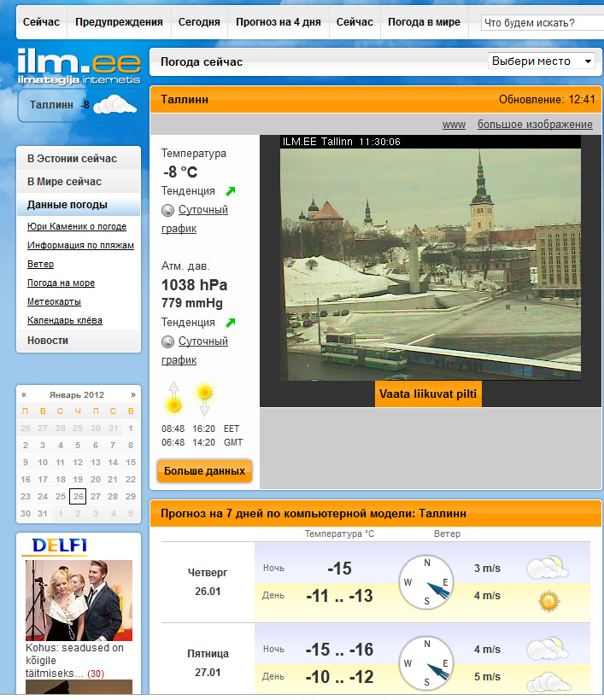The height and width of the screenshot is (700, 604).
Task: Select Данные погоды sidebar item
Action: [79, 205]
